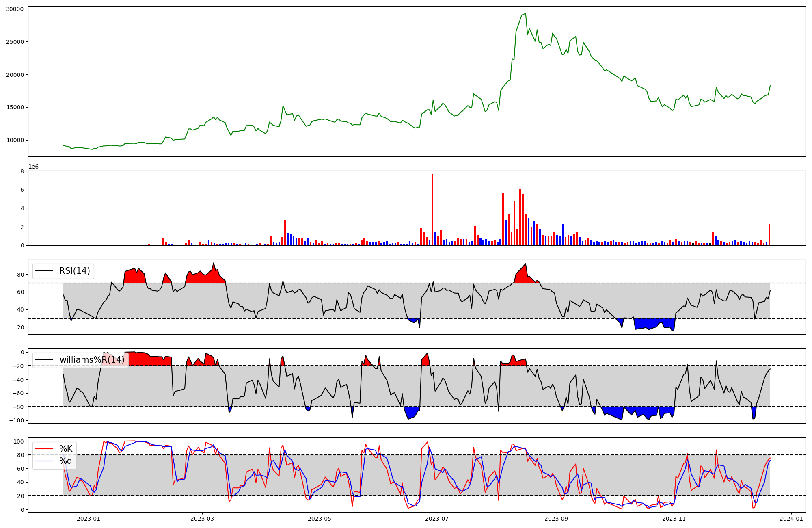Click the last red volume bar
The height and width of the screenshot is (528, 812).
[769, 235]
